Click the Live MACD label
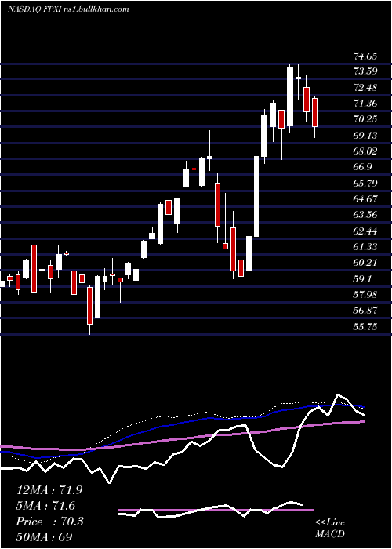 click(x=330, y=528)
